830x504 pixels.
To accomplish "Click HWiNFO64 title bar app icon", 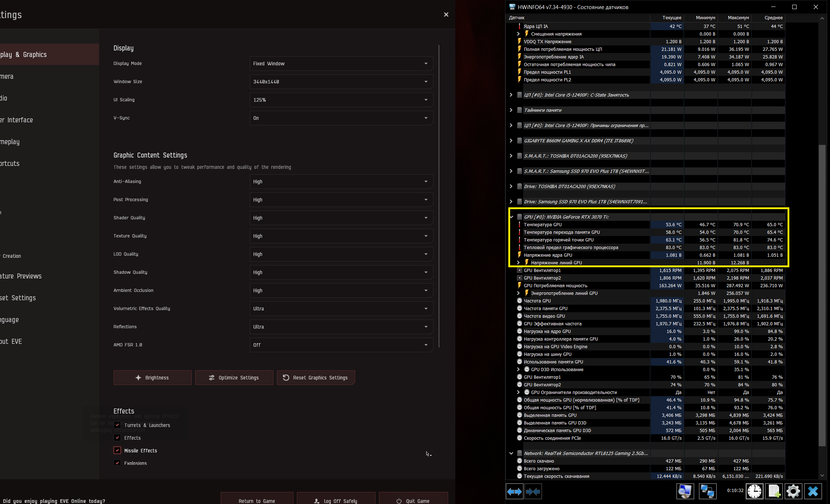I will 512,7.
